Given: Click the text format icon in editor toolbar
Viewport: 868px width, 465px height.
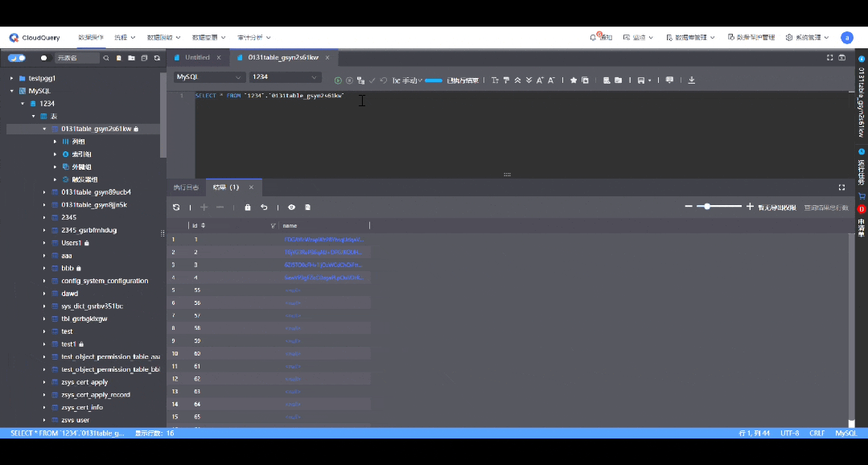Looking at the screenshot, I should tap(495, 80).
